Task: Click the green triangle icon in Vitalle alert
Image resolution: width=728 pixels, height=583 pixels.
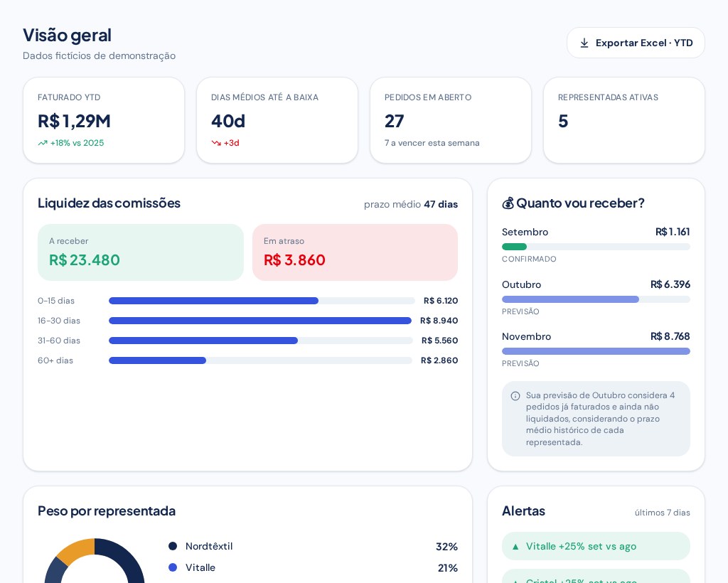Action: pyautogui.click(x=515, y=547)
